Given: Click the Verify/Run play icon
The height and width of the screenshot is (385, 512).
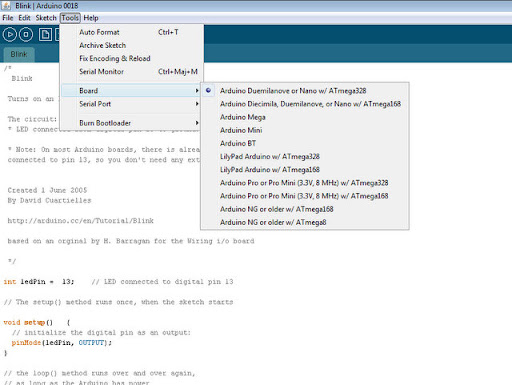Looking at the screenshot, I should pos(10,34).
